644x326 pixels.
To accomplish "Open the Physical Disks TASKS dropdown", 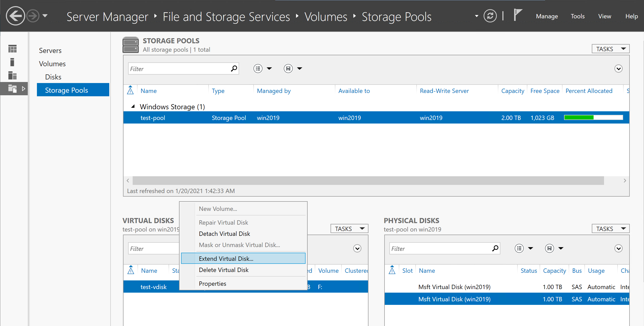I will click(x=610, y=229).
